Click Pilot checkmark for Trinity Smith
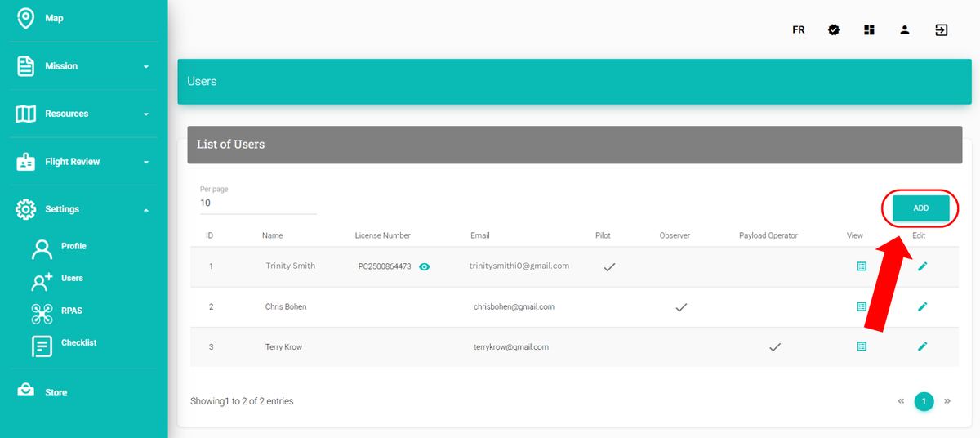The height and width of the screenshot is (438, 980). 608,266
